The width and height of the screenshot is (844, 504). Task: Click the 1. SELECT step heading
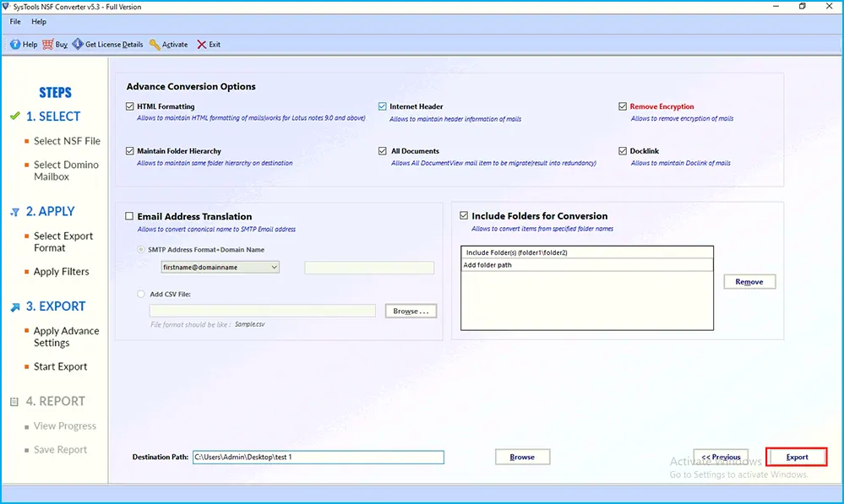click(x=53, y=117)
